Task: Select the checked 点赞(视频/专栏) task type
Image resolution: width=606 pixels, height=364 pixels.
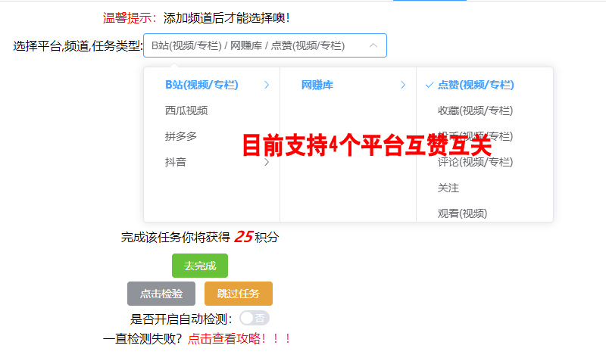Action: tap(476, 85)
